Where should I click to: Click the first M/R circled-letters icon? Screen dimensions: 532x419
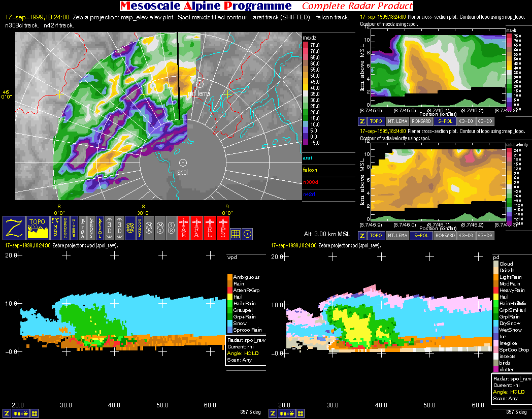point(149,228)
